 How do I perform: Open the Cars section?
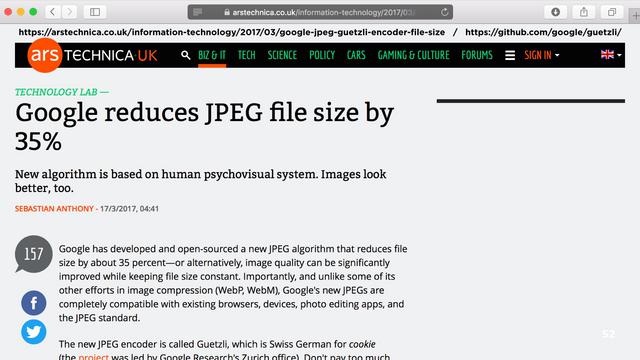point(356,55)
